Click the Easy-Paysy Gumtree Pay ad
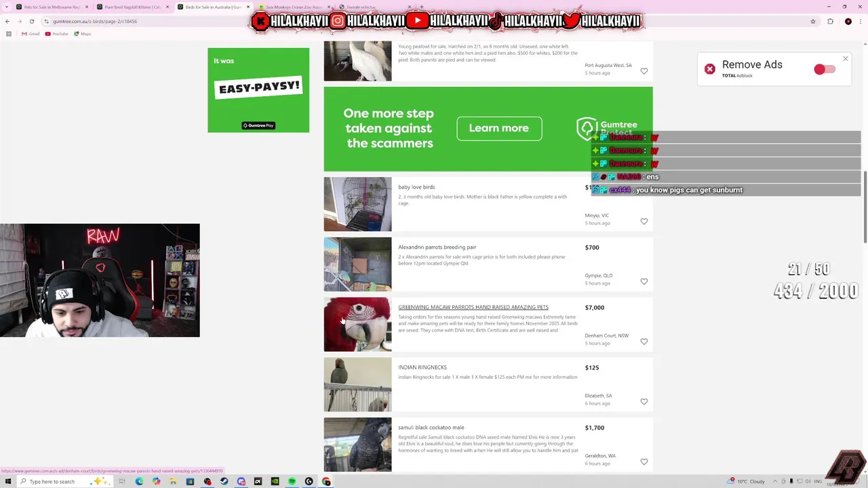This screenshot has width=868, height=488. point(258,90)
